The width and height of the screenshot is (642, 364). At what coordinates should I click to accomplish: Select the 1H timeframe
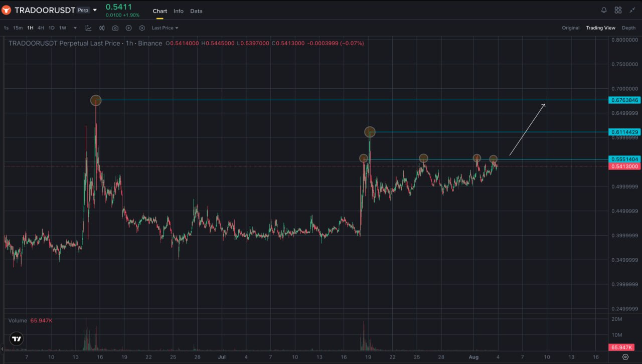click(x=30, y=28)
